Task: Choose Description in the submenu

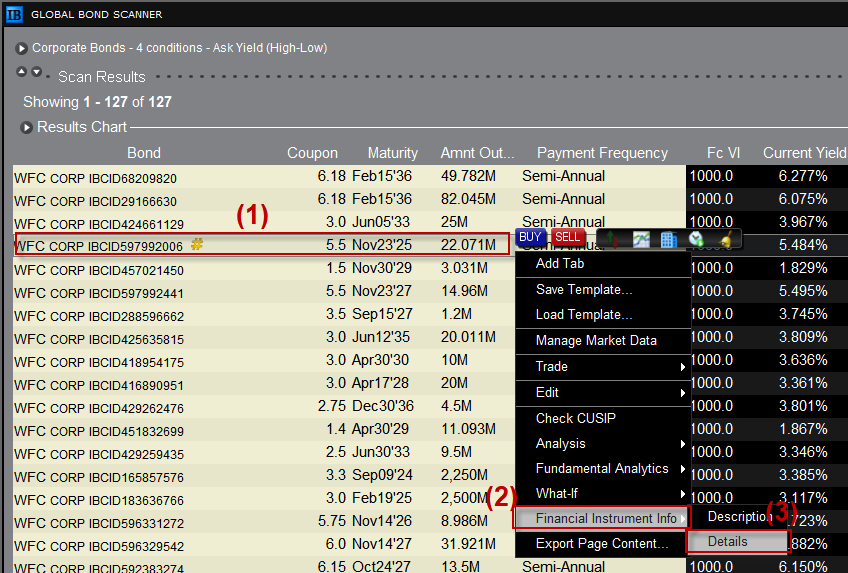Action: [739, 517]
